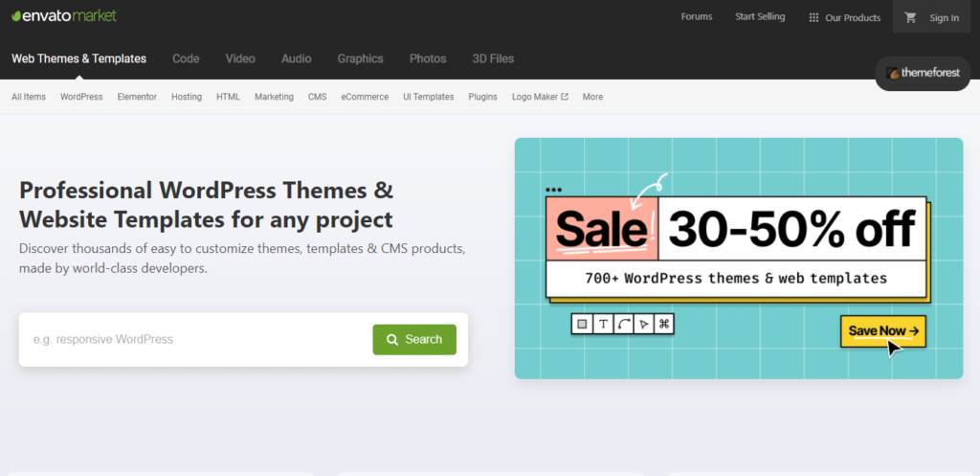The height and width of the screenshot is (476, 980).
Task: Switch to the Code category
Action: pyautogui.click(x=186, y=58)
